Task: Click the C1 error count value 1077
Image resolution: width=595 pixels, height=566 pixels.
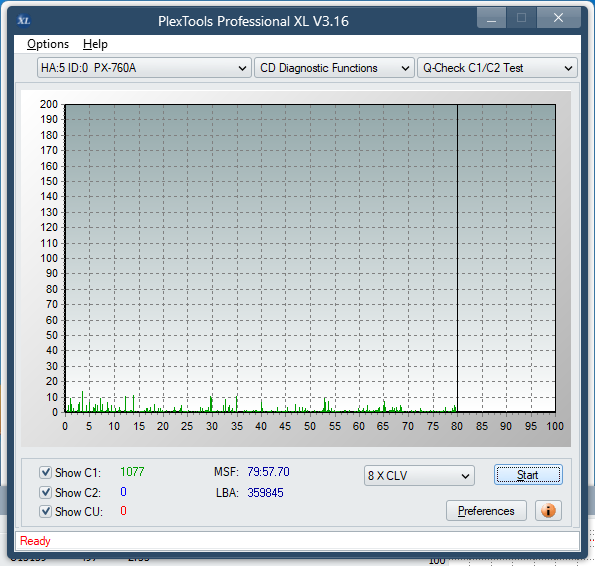Action: [132, 472]
